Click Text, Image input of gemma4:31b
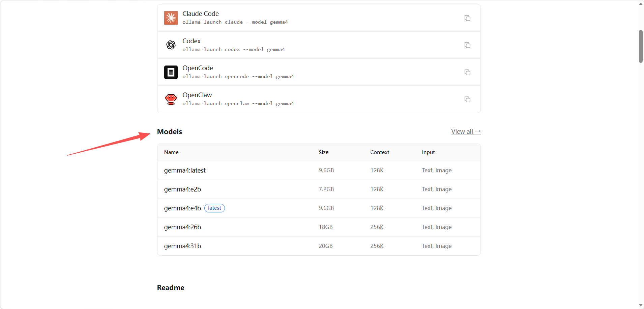 pos(437,246)
